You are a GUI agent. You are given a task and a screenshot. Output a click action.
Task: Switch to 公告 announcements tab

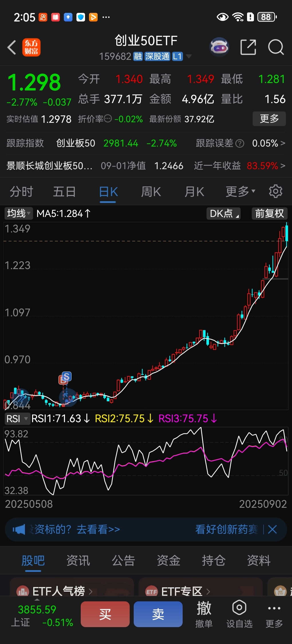[x=123, y=560]
